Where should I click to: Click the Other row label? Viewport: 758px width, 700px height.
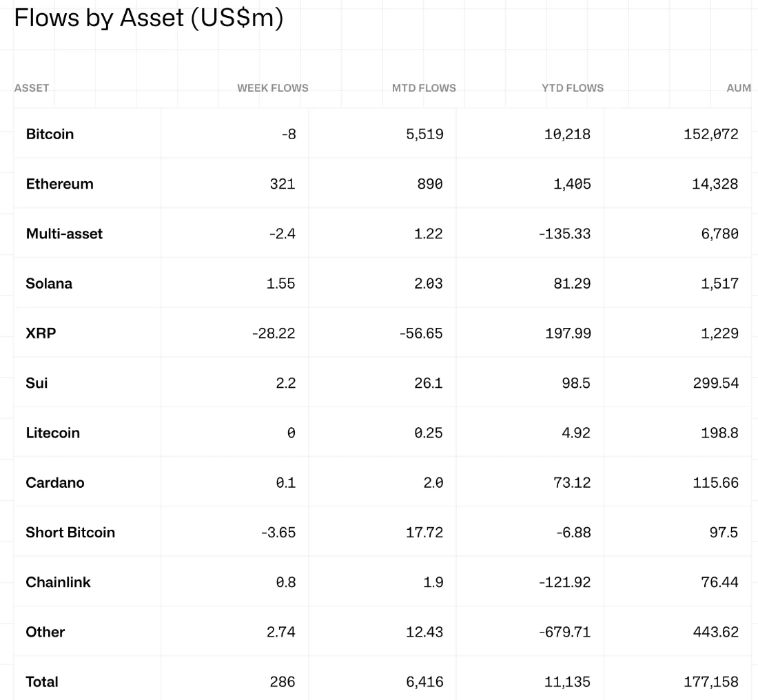(45, 632)
